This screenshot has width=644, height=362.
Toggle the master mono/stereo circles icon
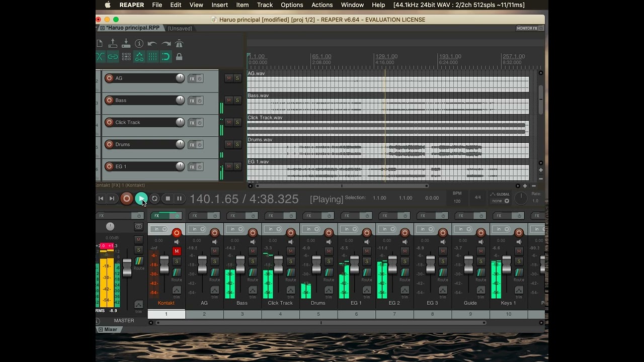click(x=138, y=227)
